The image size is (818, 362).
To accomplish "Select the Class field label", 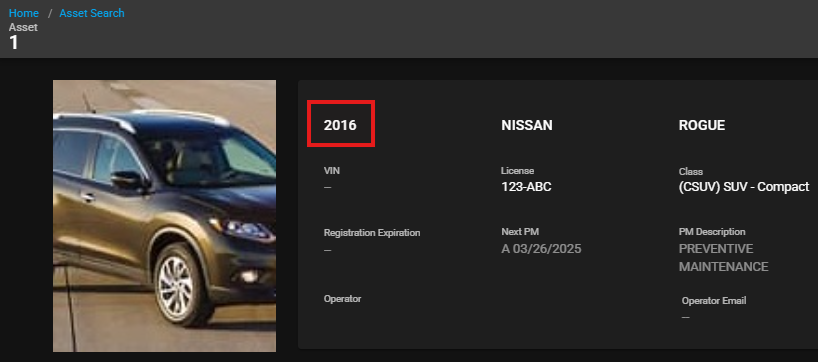I will (x=691, y=171).
